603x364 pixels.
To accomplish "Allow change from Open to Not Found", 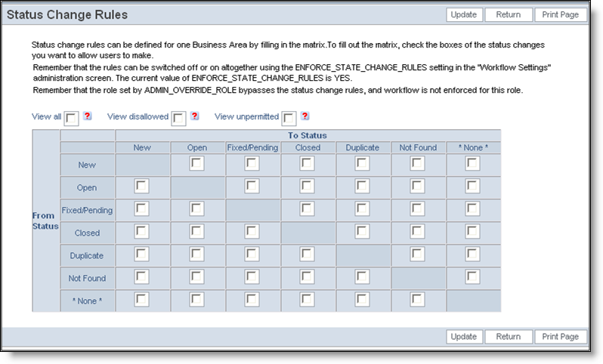I will [417, 186].
